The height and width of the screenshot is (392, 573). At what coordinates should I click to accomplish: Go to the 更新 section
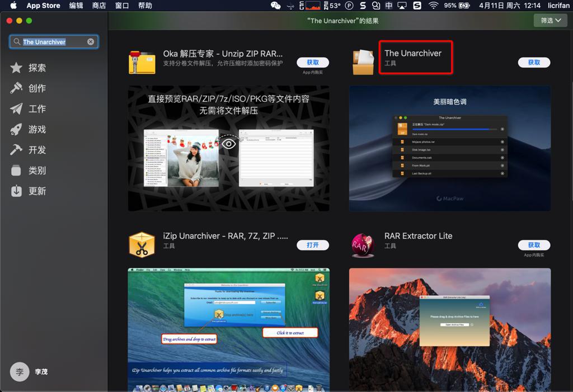point(37,191)
